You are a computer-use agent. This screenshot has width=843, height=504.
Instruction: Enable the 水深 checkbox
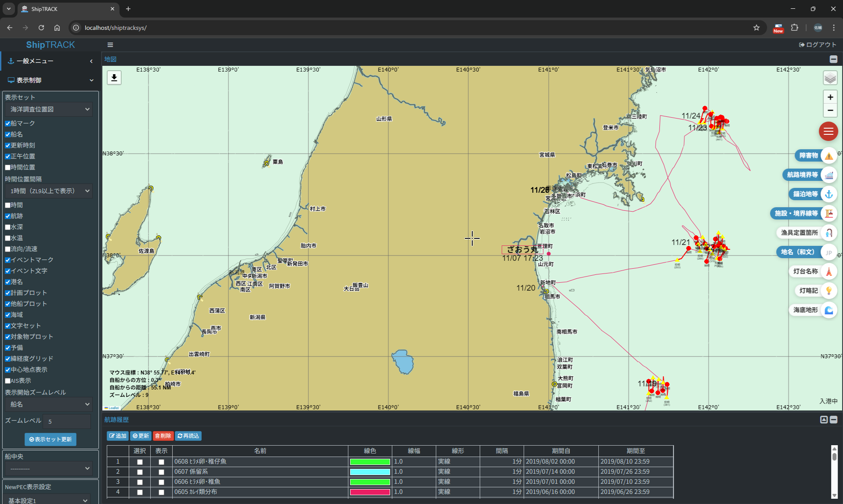[x=8, y=227]
